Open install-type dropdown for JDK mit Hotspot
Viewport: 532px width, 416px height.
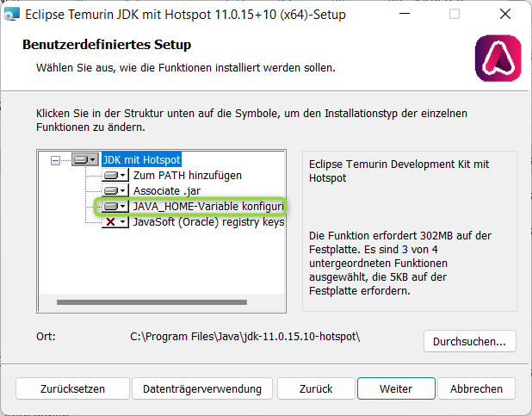[85, 159]
